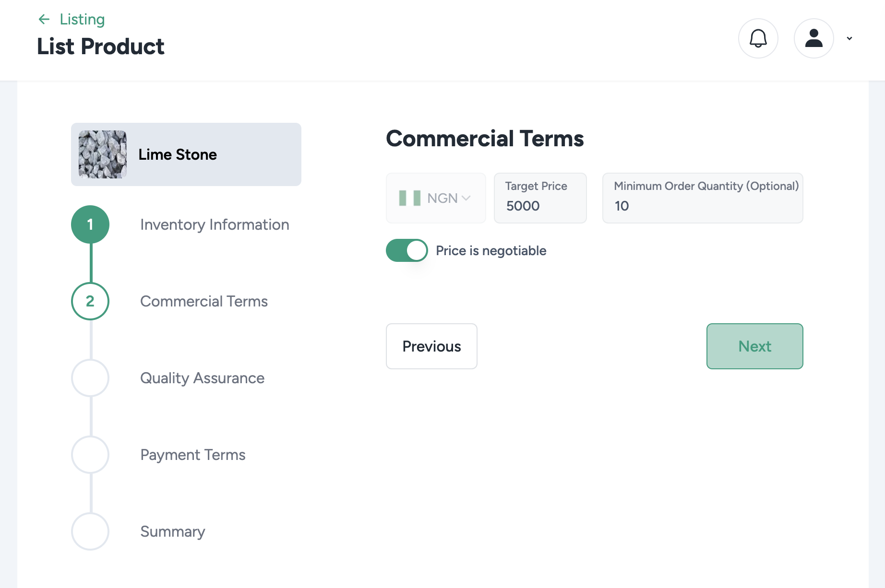Toggle the Price is negotiable switch
This screenshot has height=588, width=885.
point(407,250)
